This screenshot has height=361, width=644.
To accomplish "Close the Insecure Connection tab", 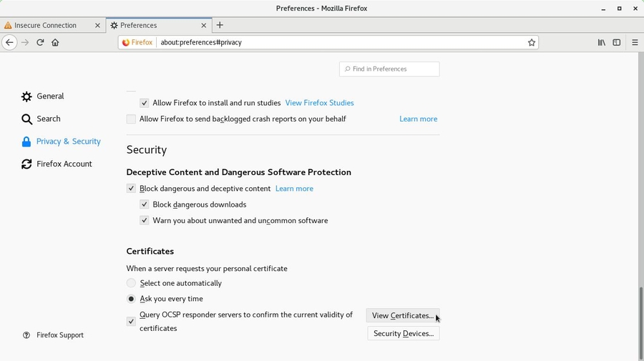I will click(x=98, y=25).
